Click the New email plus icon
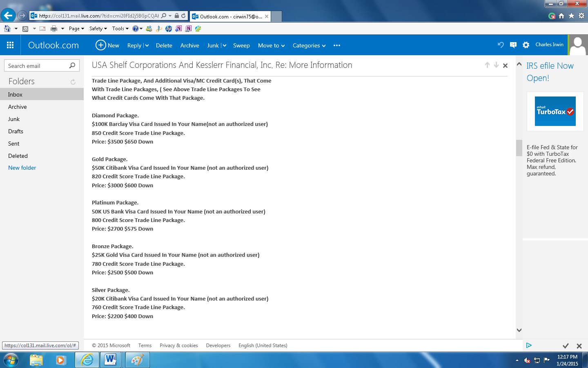Screen dimensions: 588x368 pos(100,45)
